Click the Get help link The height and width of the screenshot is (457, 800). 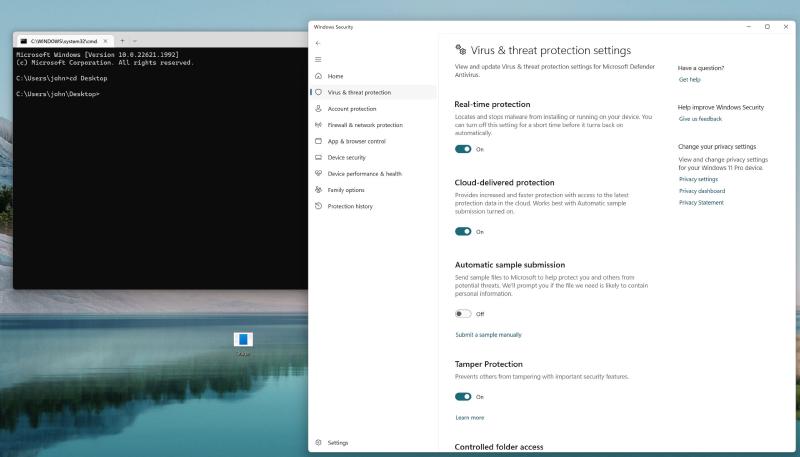click(x=689, y=80)
